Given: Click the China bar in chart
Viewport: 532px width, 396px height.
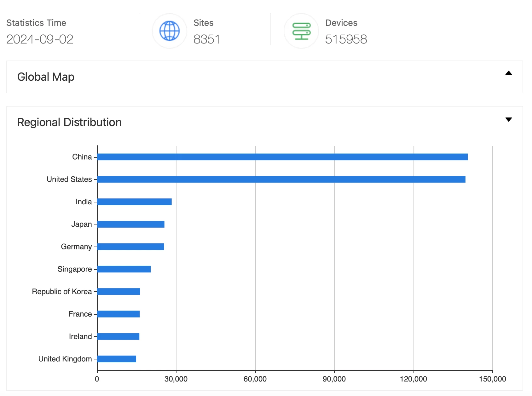Looking at the screenshot, I should [x=282, y=157].
